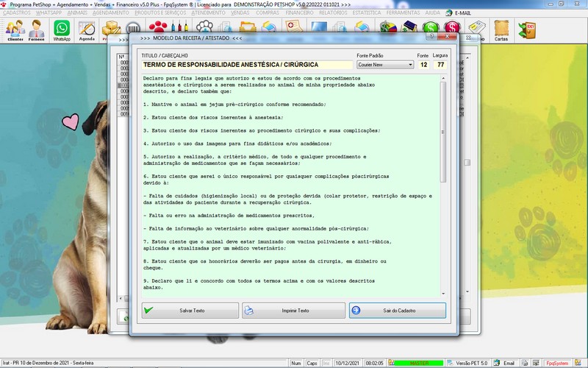Click the red dollar sign icon
588x368 pixels.
point(452,27)
